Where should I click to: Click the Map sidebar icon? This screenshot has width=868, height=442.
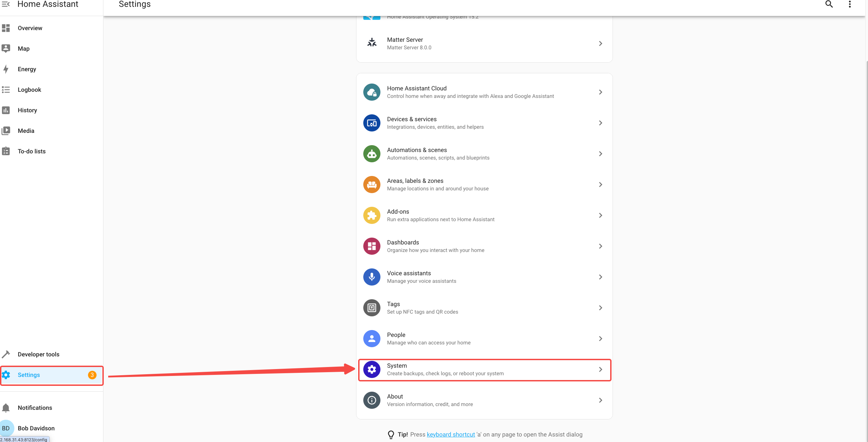click(6, 49)
